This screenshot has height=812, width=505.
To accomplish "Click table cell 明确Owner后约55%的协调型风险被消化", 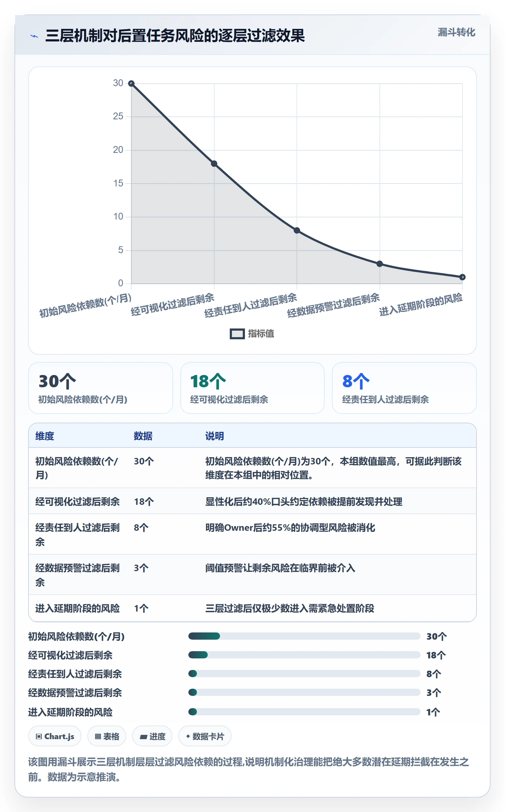I will click(290, 528).
